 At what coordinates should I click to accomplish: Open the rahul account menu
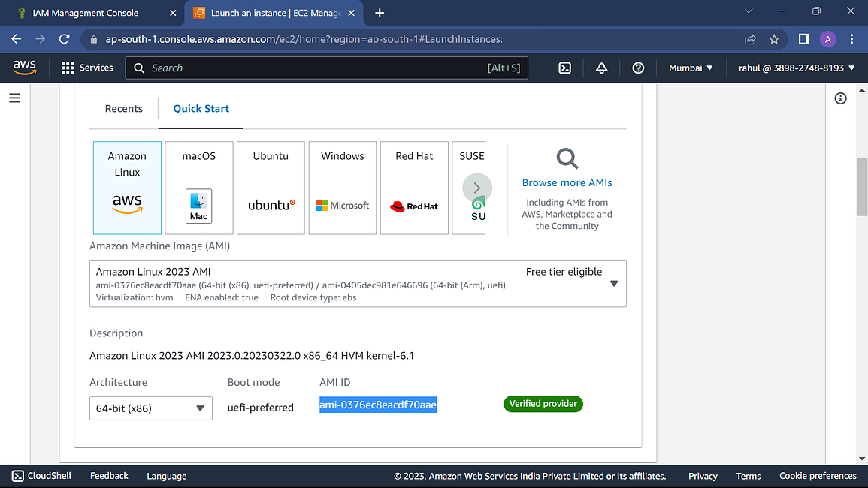[797, 68]
